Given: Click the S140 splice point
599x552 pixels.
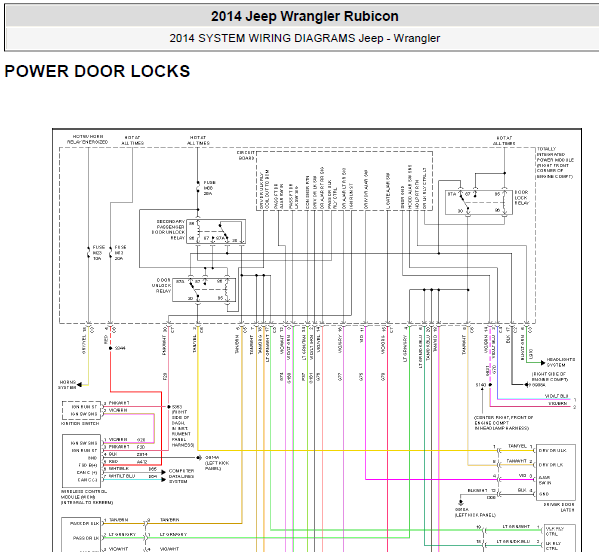Looking at the screenshot, I should pos(490,385).
